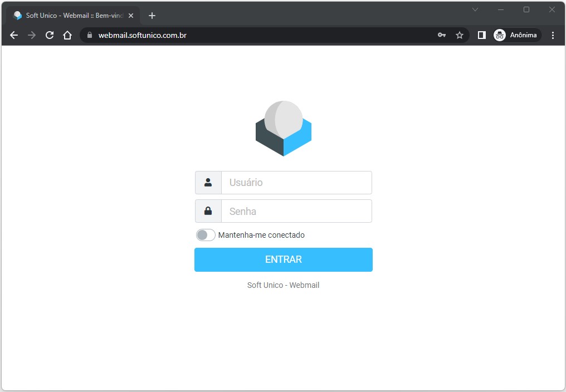Open a new browser tab with plus button
This screenshot has width=566, height=392.
coord(152,15)
